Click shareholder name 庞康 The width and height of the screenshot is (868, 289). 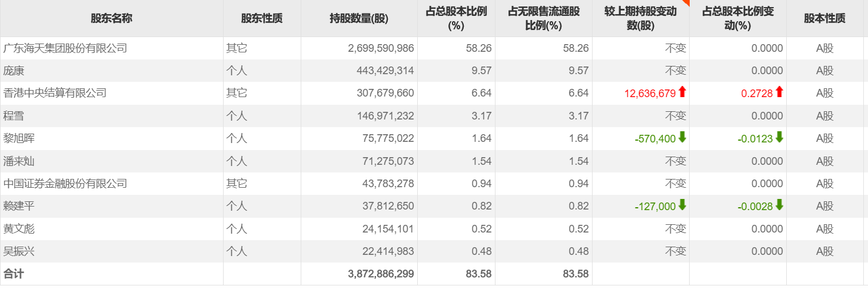tap(14, 70)
